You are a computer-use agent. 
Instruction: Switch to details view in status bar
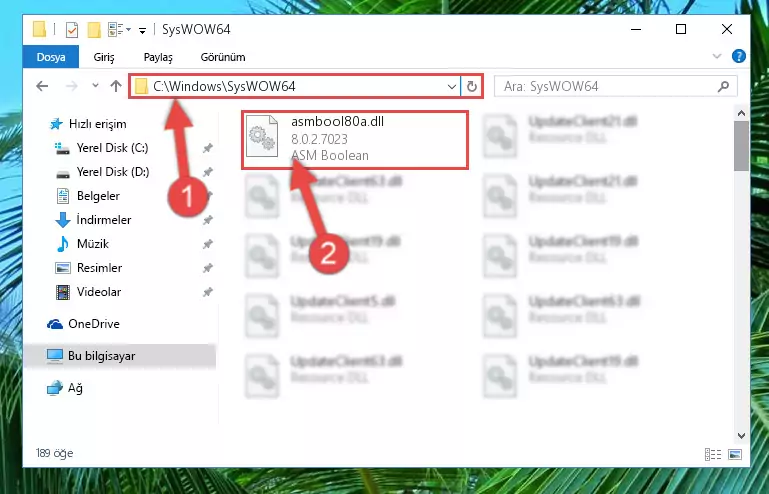[713, 454]
